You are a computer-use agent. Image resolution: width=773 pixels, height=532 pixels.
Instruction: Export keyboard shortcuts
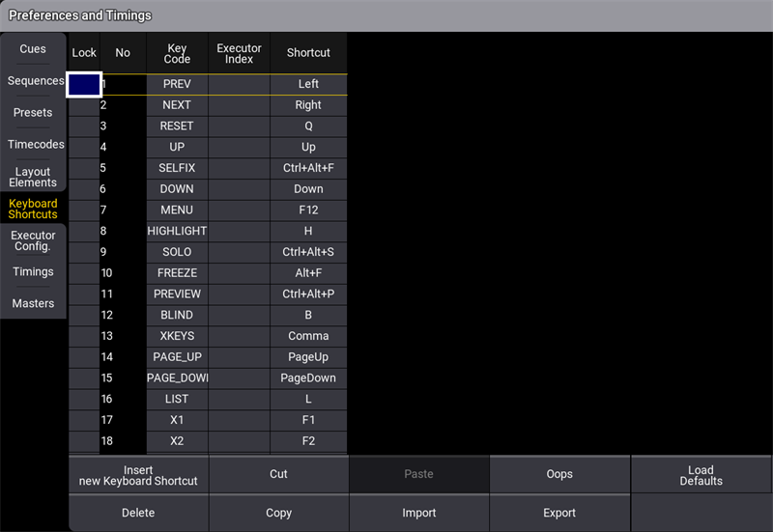click(559, 514)
